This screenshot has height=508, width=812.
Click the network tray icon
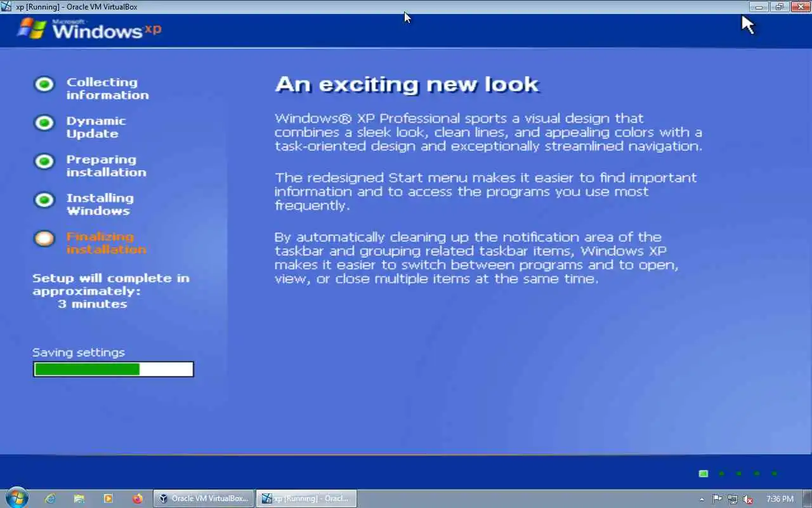(x=733, y=499)
